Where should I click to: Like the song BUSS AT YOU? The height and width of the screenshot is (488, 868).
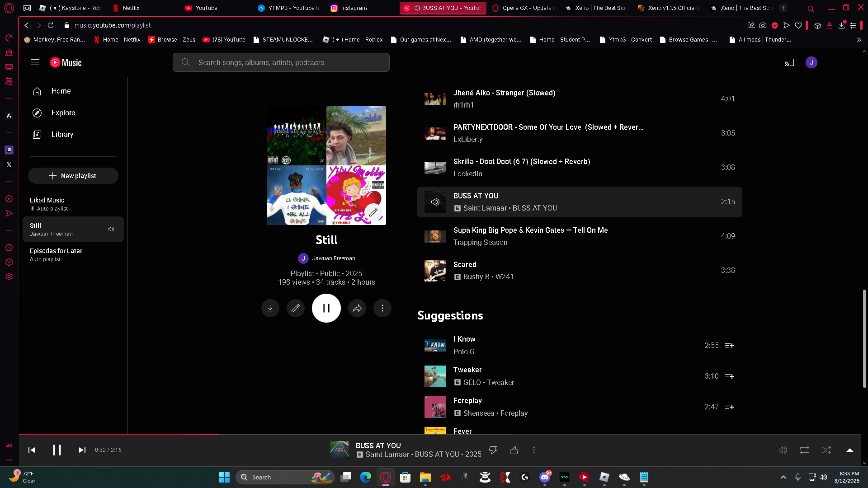514,450
